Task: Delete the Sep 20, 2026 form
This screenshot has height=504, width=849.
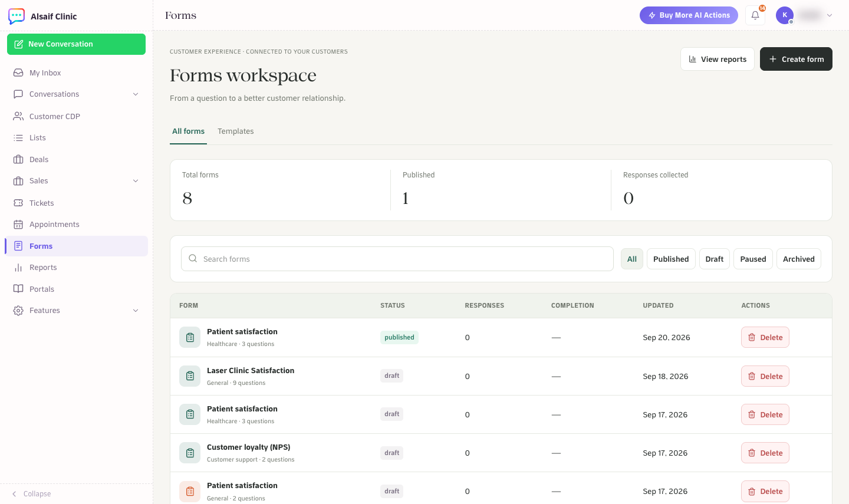Action: (765, 337)
